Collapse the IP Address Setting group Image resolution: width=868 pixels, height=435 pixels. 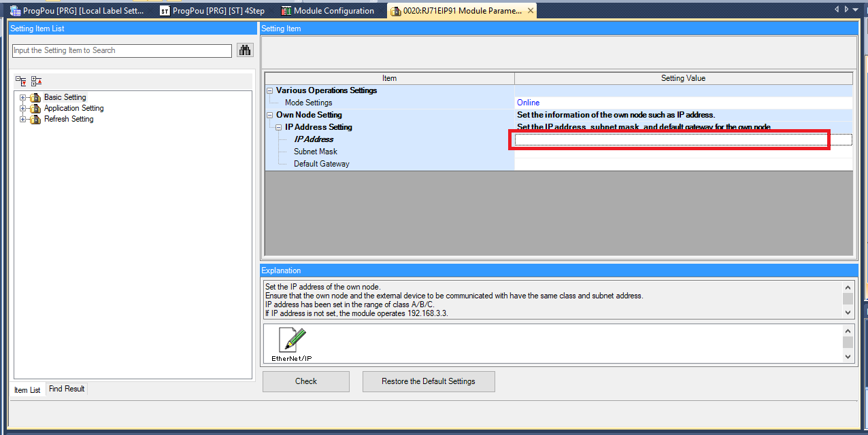279,128
